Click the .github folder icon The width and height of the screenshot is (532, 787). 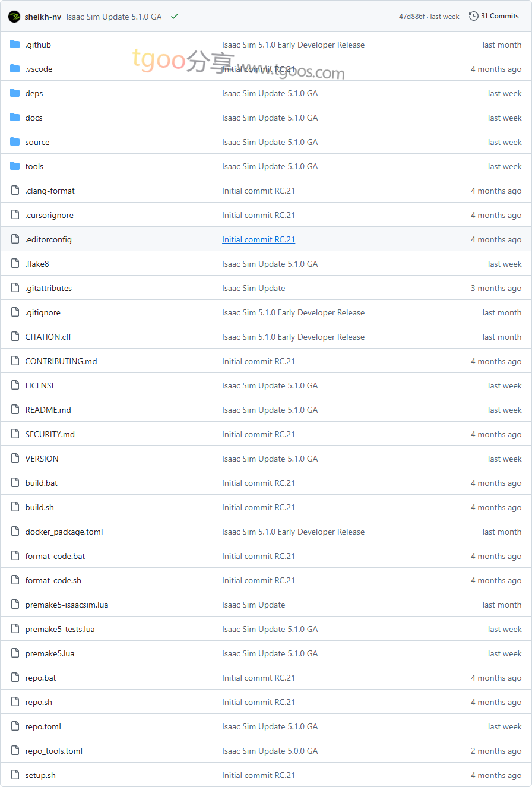(15, 45)
